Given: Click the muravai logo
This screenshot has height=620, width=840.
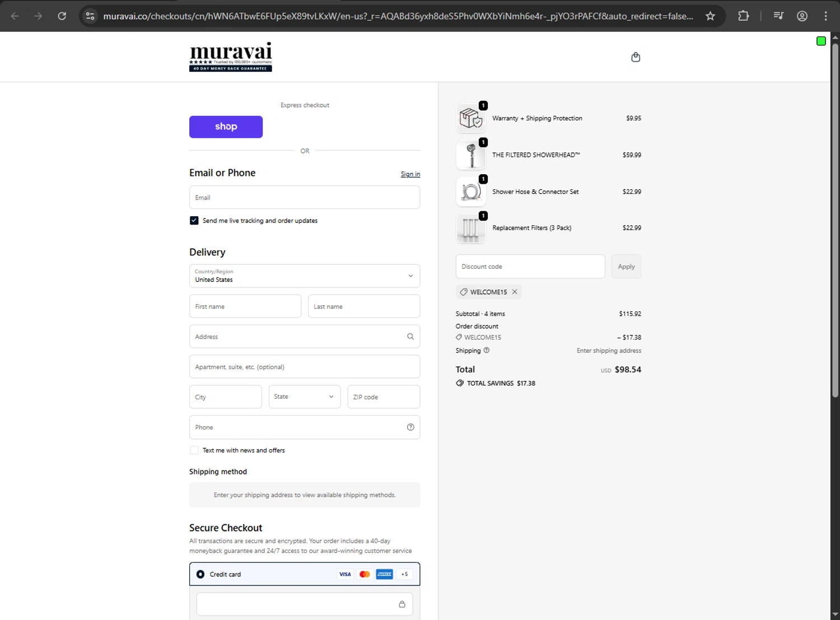Looking at the screenshot, I should point(231,57).
